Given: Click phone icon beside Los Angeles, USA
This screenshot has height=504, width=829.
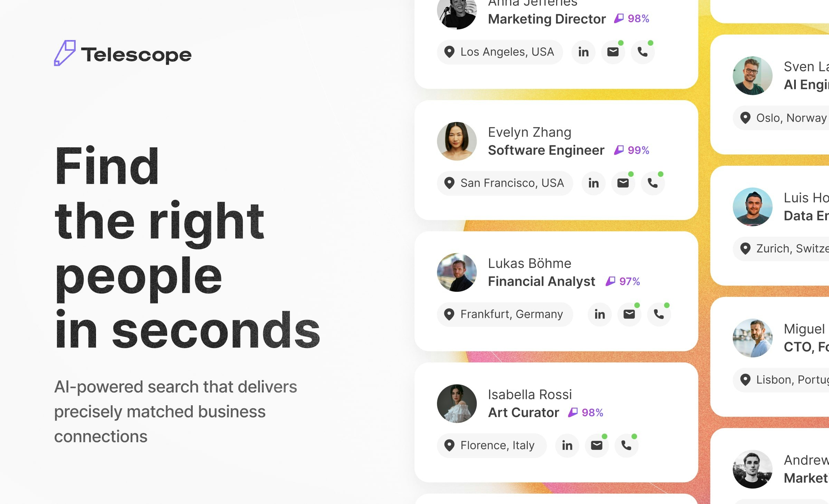Looking at the screenshot, I should pos(643,52).
